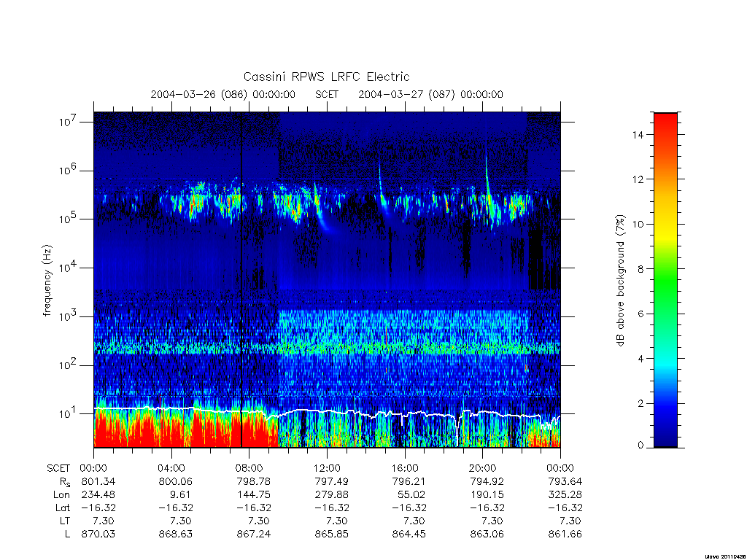Click the 'Rs' row label
The width and height of the screenshot is (747, 560).
coord(65,482)
